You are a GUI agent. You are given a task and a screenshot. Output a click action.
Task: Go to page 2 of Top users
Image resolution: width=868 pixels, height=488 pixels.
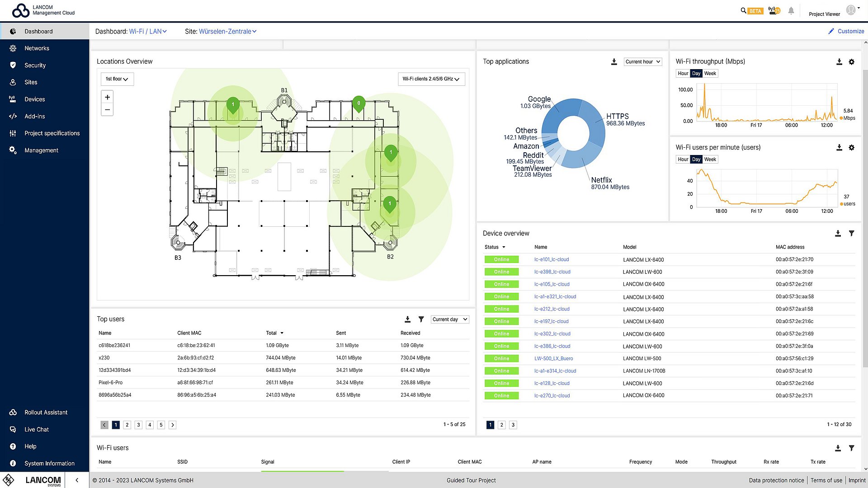[x=127, y=425]
